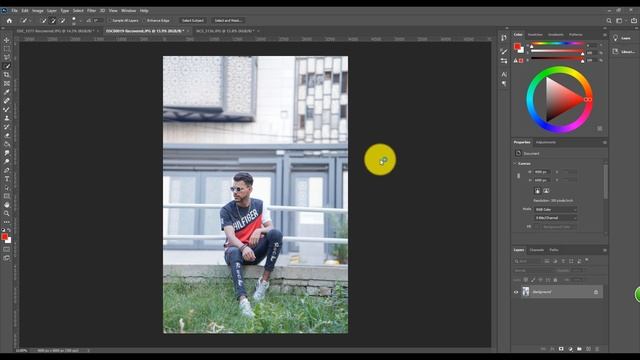The width and height of the screenshot is (640, 360).
Task: Select the Rectangular Marquee tool
Action: (x=7, y=49)
